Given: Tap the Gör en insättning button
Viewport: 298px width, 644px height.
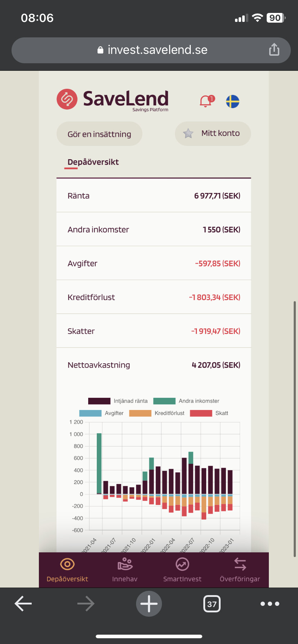Looking at the screenshot, I should click(x=99, y=134).
